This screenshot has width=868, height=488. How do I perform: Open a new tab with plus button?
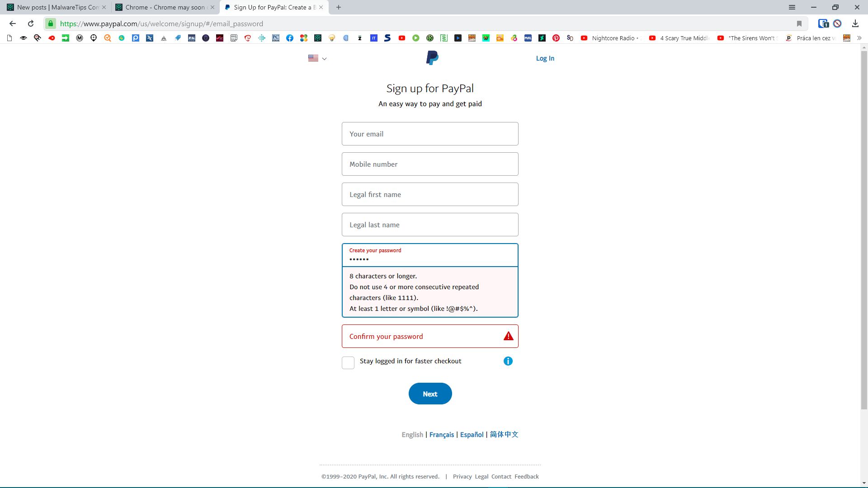pyautogui.click(x=339, y=7)
